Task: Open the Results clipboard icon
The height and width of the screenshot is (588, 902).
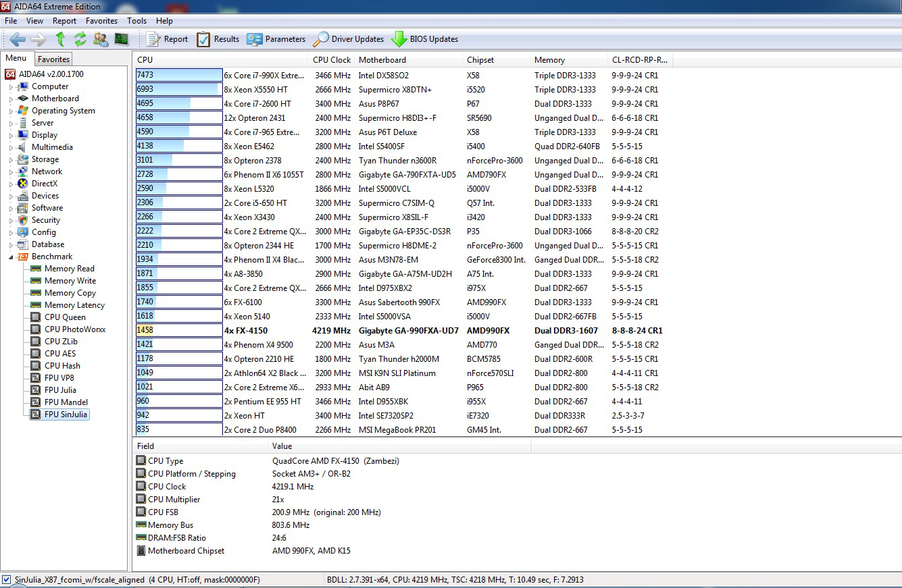Action: (x=203, y=39)
